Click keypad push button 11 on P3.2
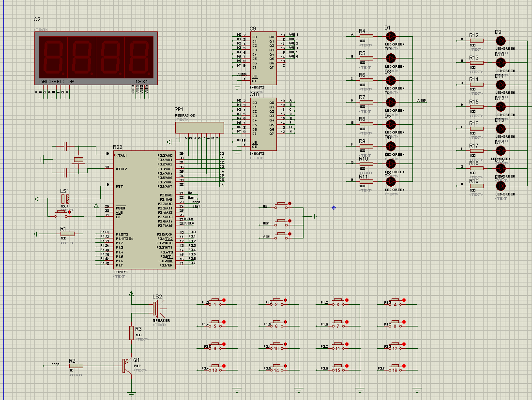Viewport: 532px width, 400px height. (338, 346)
